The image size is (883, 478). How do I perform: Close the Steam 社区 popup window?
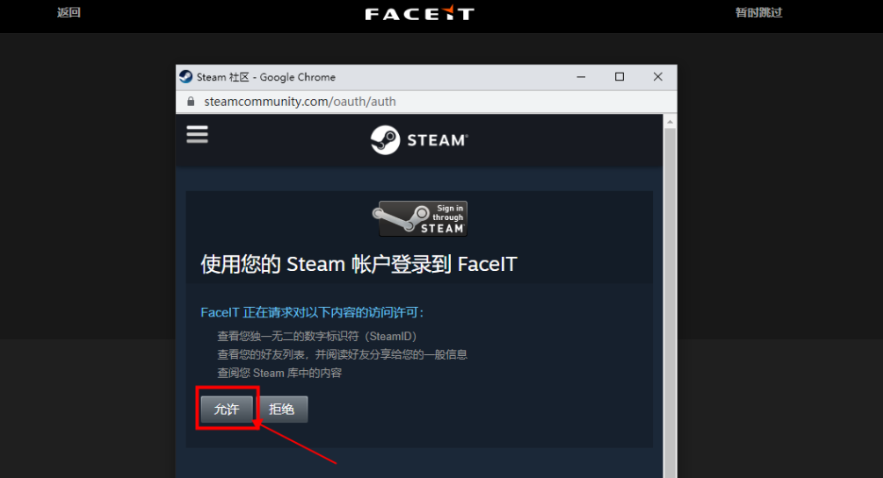pyautogui.click(x=657, y=77)
